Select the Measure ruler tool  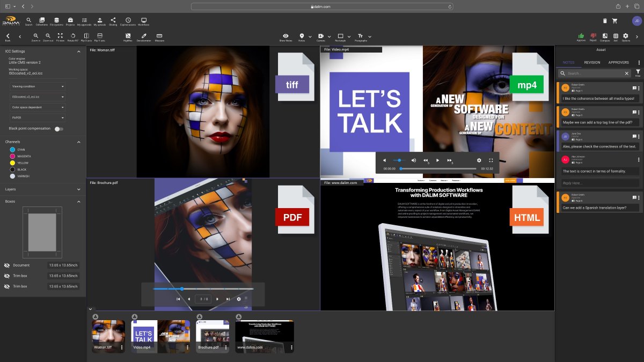[159, 37]
